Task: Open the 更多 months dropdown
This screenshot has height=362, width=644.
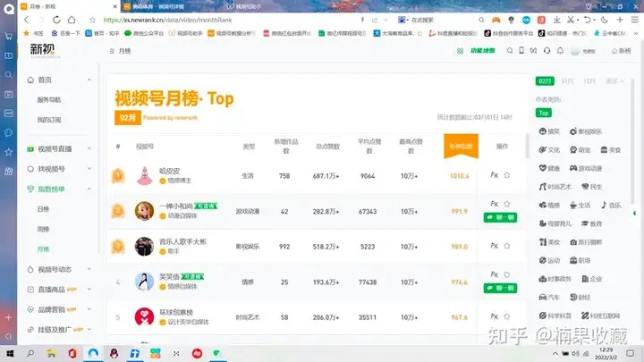Action: (614, 80)
